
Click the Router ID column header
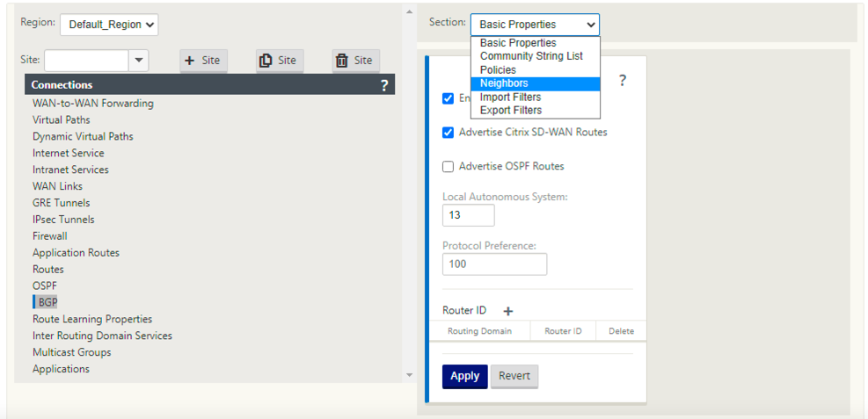coord(563,331)
